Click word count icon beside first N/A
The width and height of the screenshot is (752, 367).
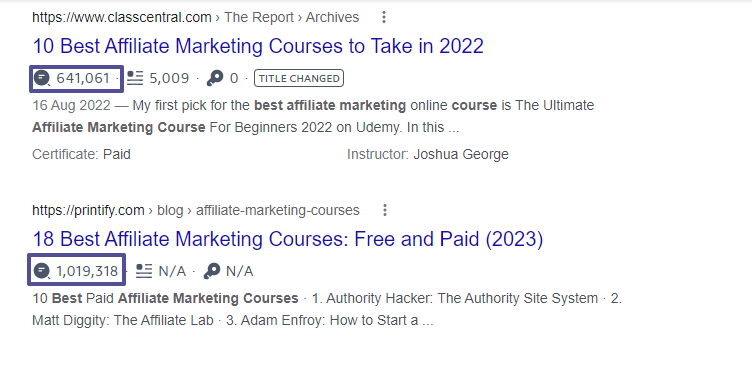[x=144, y=271]
